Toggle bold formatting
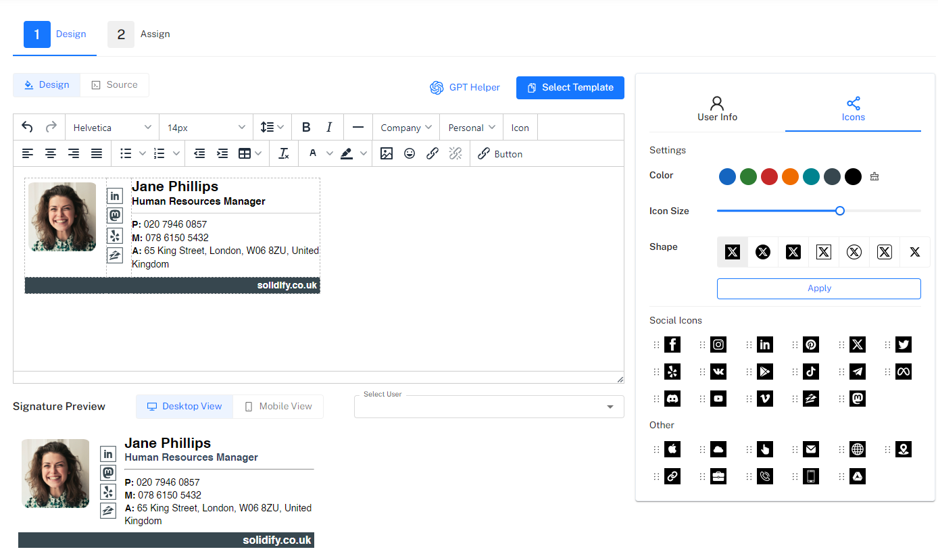Image resolution: width=938 pixels, height=560 pixels. 307,127
